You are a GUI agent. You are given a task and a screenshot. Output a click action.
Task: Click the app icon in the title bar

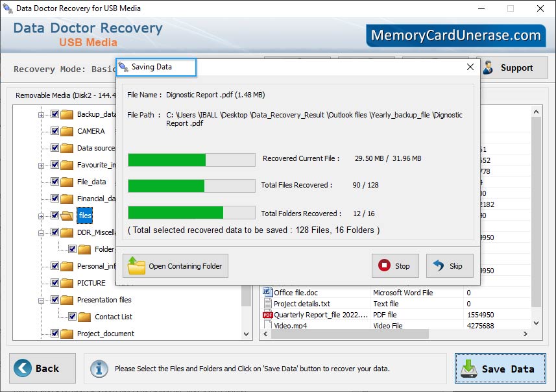[x=8, y=8]
